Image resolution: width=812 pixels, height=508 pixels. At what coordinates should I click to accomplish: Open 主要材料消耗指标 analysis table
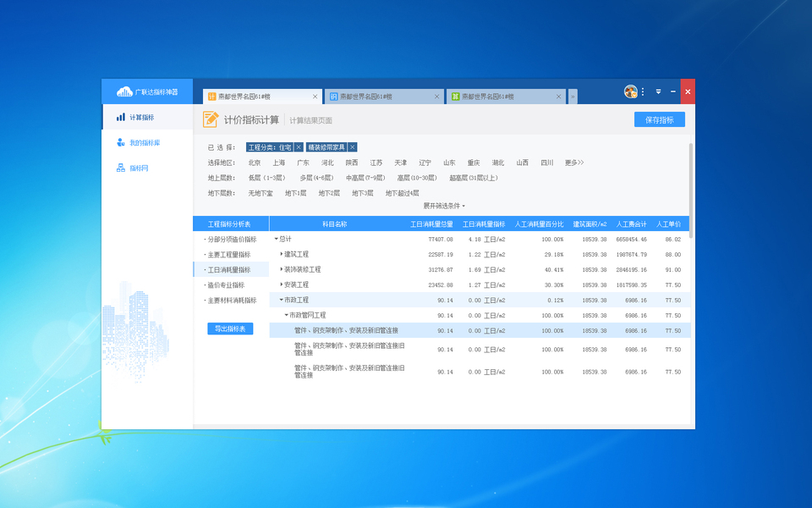coord(231,300)
